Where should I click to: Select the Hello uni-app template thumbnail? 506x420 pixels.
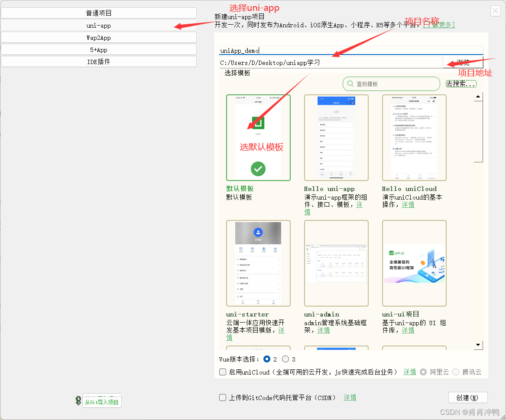pos(336,137)
